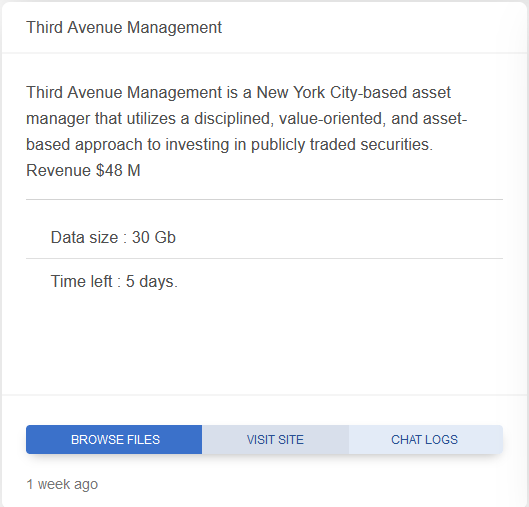Click the divider between Data size and Time left

tap(264, 259)
